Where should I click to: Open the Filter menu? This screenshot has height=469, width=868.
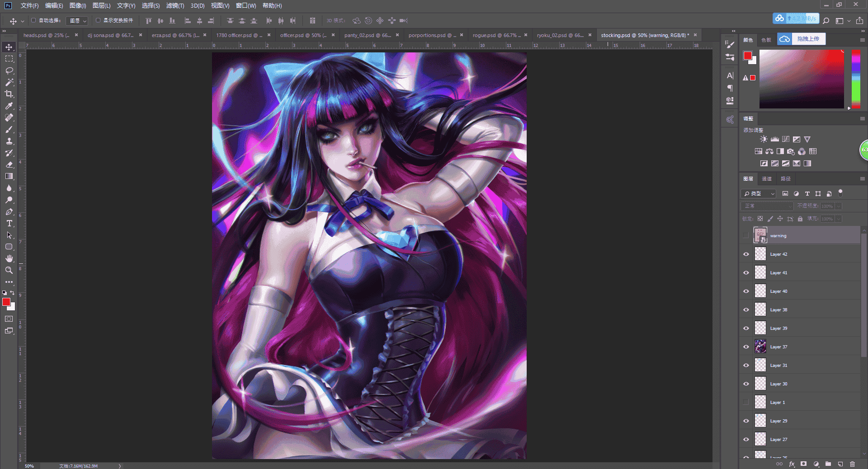click(x=175, y=5)
